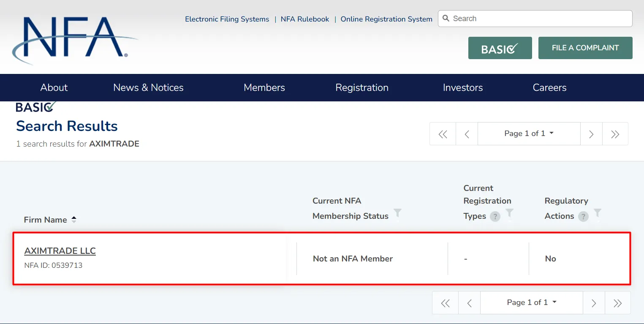Open Current Registration Types help icon
This screenshot has height=324, width=644.
[495, 217]
